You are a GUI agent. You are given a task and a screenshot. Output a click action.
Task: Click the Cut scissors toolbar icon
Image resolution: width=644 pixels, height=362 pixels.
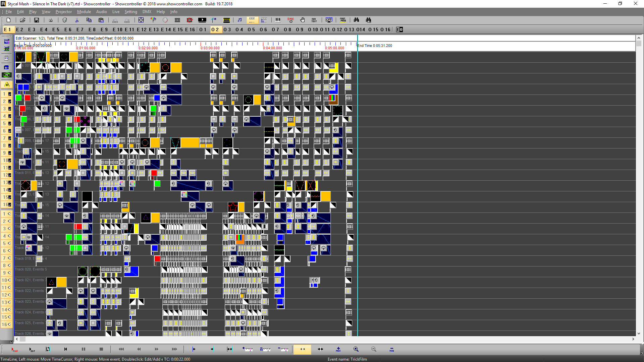pyautogui.click(x=77, y=20)
